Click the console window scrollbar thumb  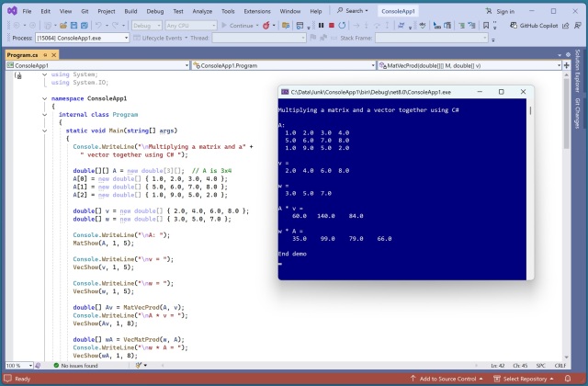click(530, 110)
